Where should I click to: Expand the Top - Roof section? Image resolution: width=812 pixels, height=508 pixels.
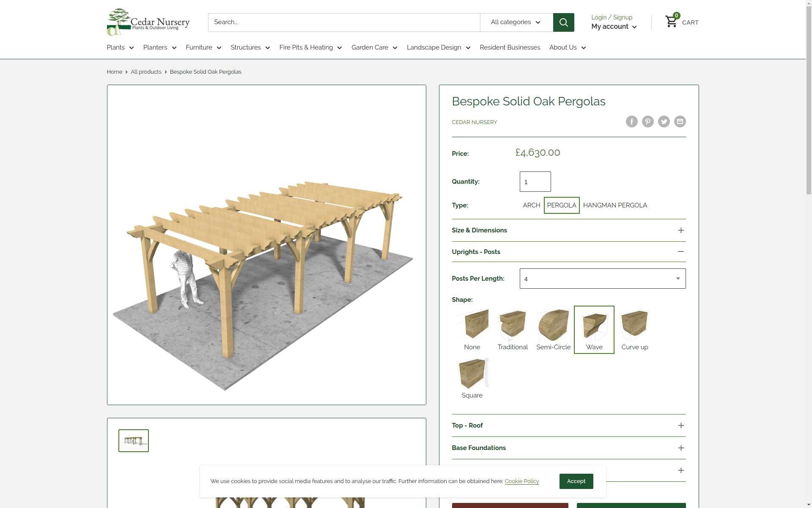(x=568, y=425)
